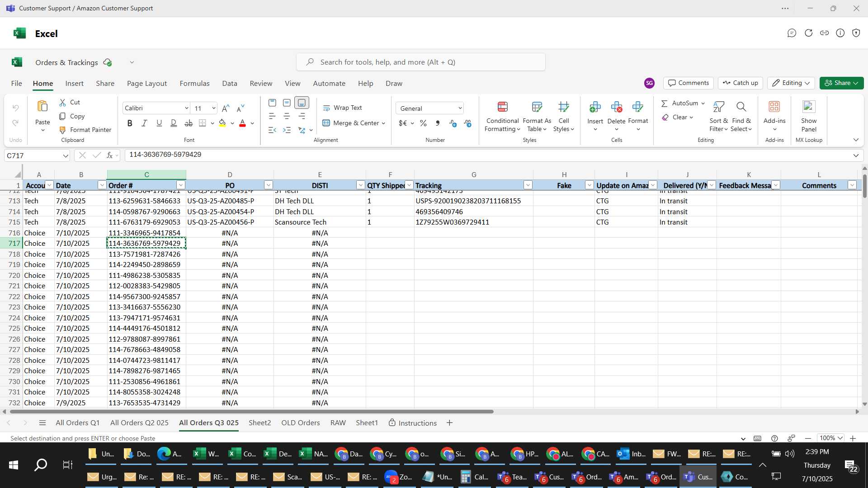Image resolution: width=868 pixels, height=488 pixels.
Task: Open the Account column filter dropdown
Action: pos(49,185)
